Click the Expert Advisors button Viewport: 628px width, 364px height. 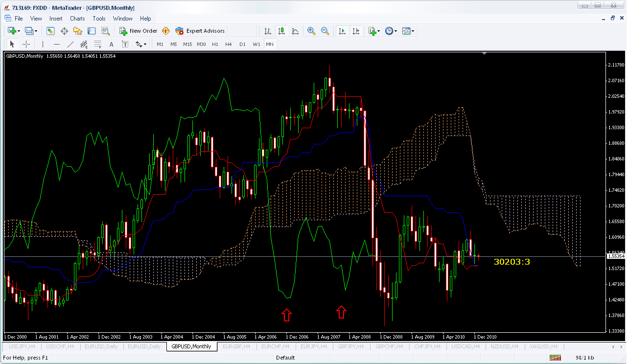pyautogui.click(x=200, y=31)
